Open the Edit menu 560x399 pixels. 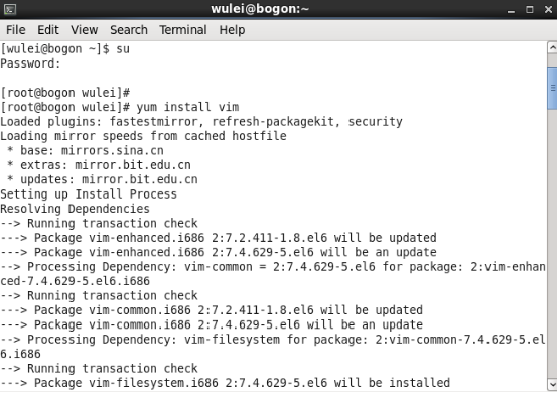[48, 30]
